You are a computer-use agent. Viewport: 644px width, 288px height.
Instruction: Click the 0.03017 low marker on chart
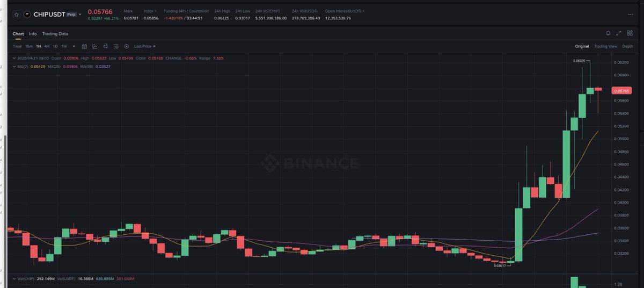click(500, 265)
